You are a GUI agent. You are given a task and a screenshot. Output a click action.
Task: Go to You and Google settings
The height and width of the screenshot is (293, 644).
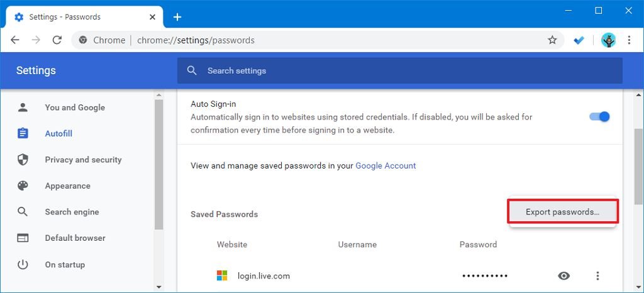click(75, 108)
